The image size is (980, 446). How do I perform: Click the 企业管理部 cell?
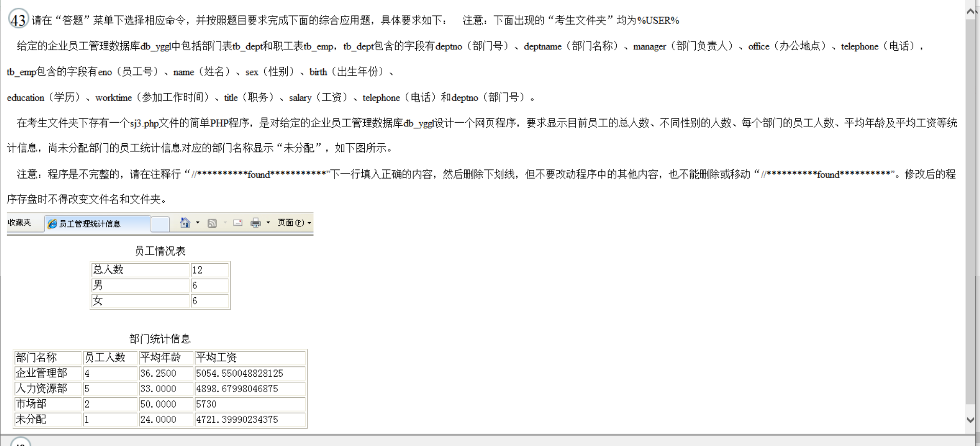(48, 373)
